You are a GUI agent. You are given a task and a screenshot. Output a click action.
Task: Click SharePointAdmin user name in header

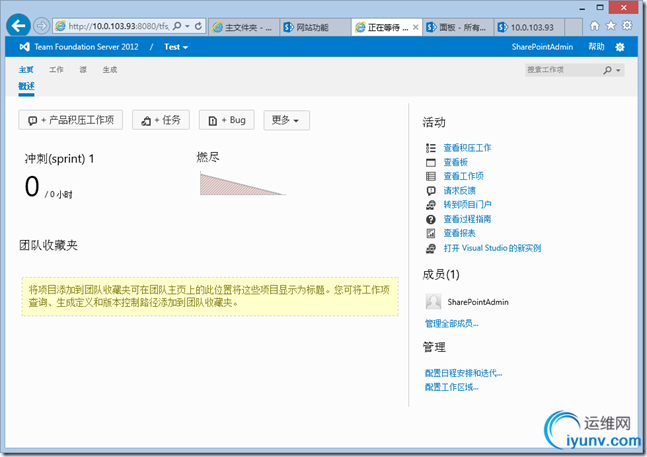point(542,47)
